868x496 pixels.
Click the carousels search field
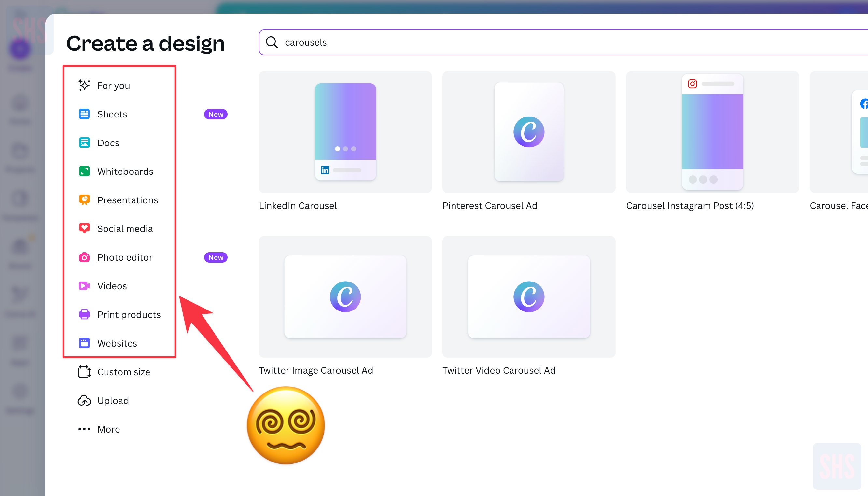coord(545,42)
